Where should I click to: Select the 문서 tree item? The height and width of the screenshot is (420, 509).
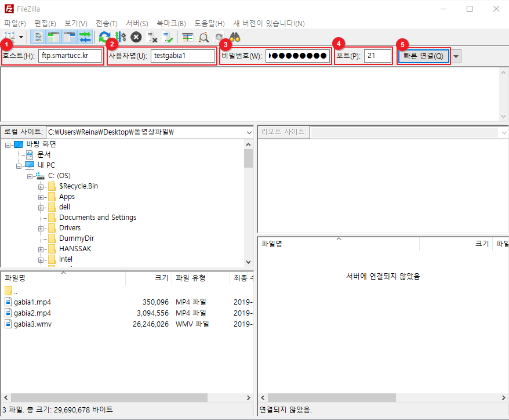click(x=44, y=155)
